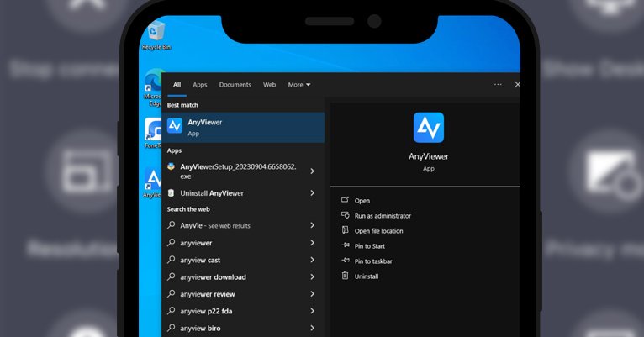The height and width of the screenshot is (337, 644).
Task: Click search icon beside 'anyviewer' suggestion
Action: (172, 243)
